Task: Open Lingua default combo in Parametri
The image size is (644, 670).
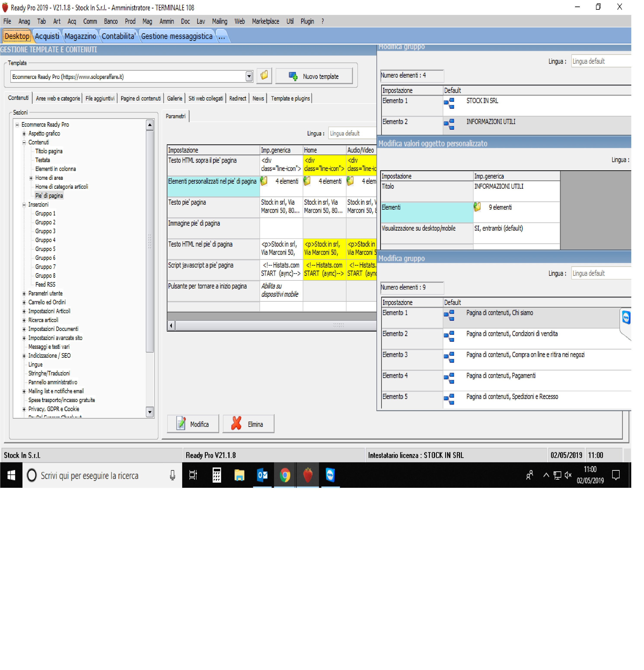Action: click(x=352, y=133)
